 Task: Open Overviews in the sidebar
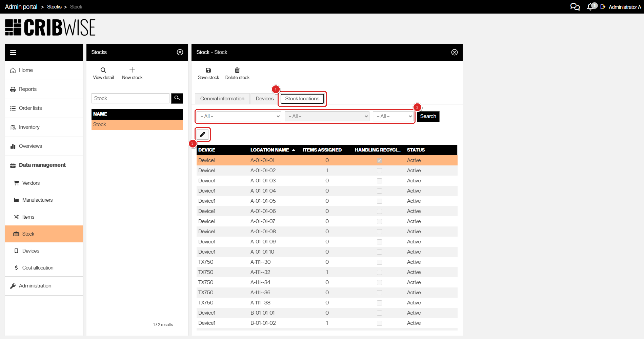click(44, 146)
